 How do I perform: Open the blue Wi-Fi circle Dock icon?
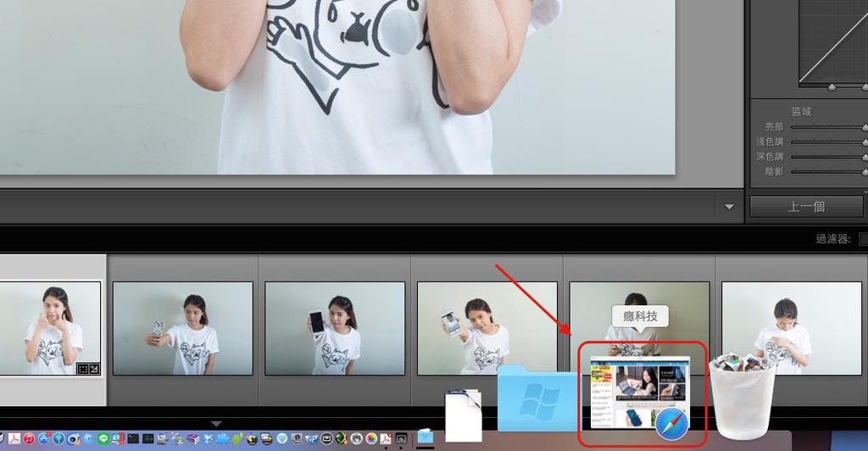tap(282, 439)
